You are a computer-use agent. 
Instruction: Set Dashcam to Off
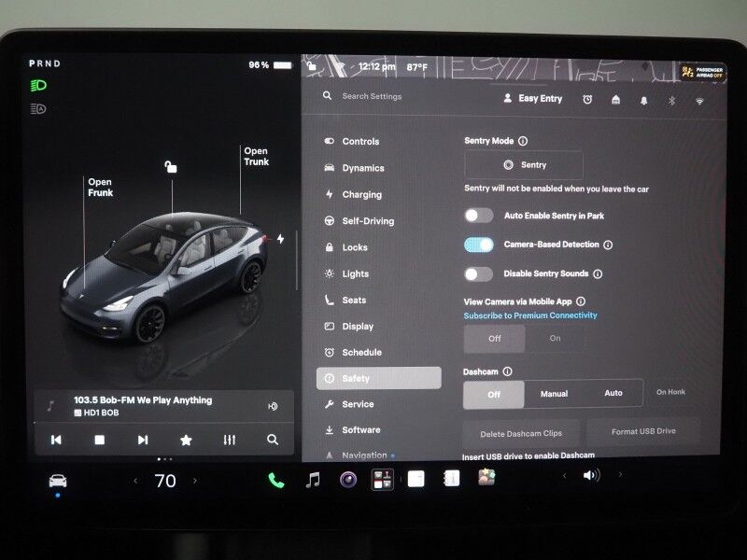pyautogui.click(x=494, y=394)
